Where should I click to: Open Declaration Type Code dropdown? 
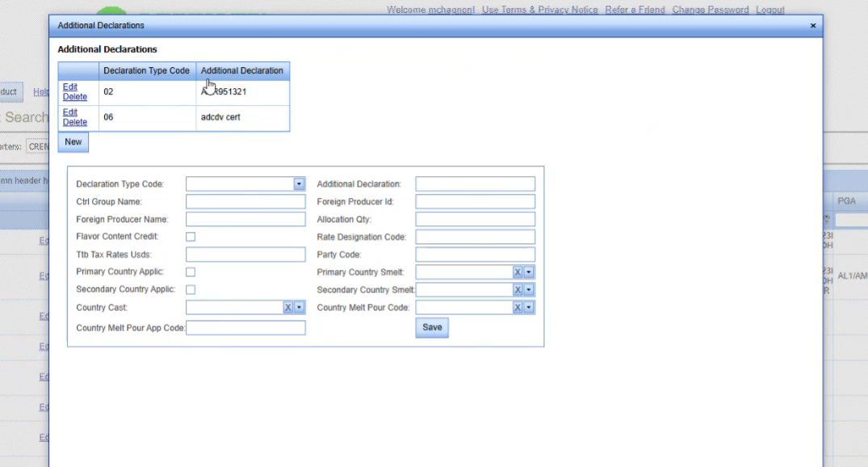pyautogui.click(x=299, y=184)
